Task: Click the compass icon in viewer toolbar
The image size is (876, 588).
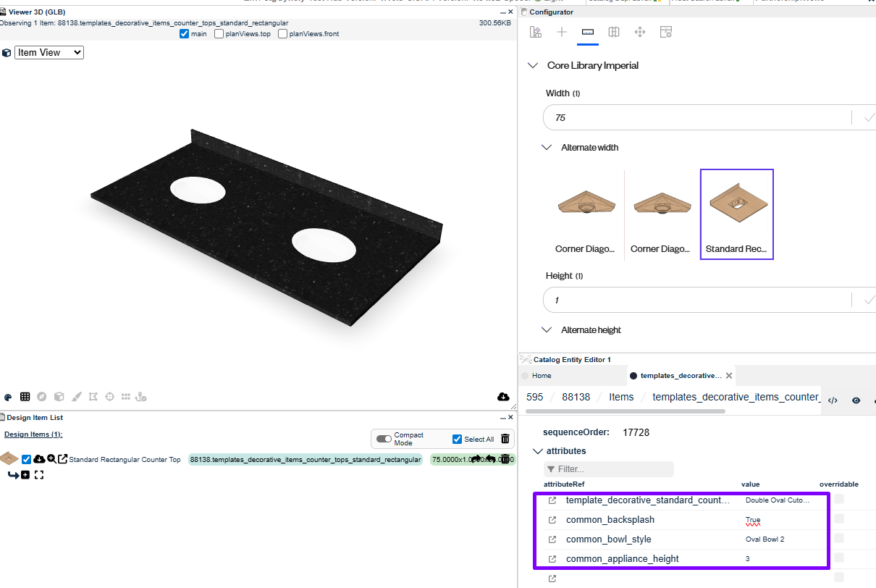Action: coord(42,397)
